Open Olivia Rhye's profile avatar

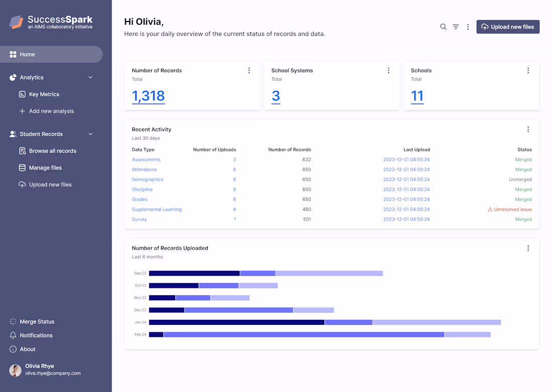click(x=15, y=370)
